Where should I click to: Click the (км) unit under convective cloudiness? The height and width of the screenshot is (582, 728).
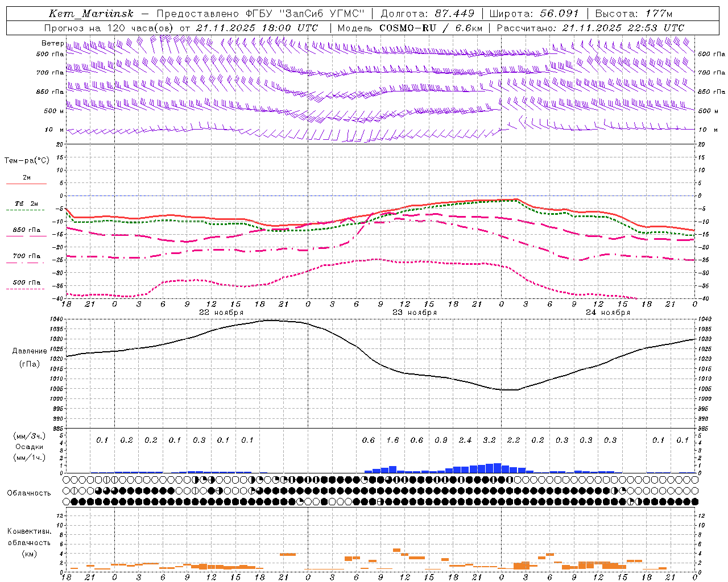coord(29,554)
